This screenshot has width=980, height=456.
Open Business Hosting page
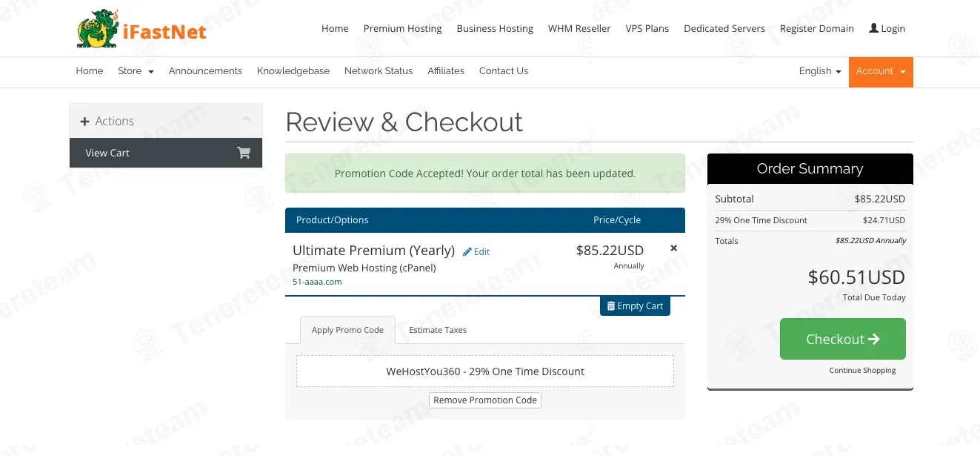(x=495, y=29)
